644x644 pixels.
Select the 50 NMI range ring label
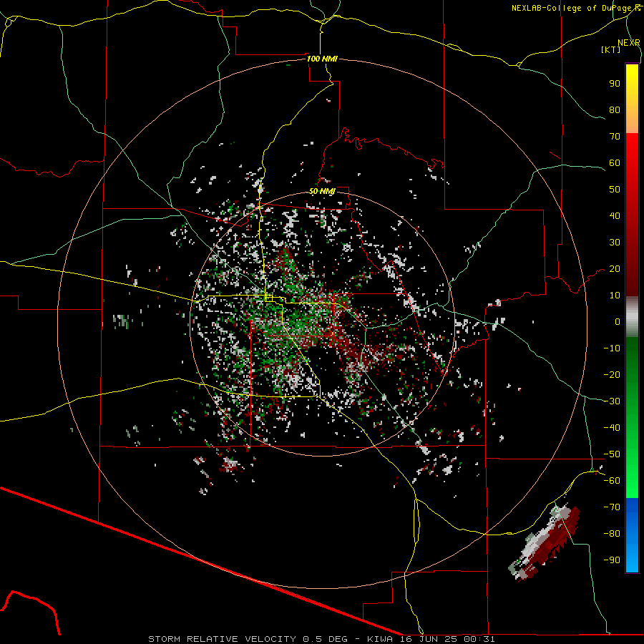click(x=322, y=191)
